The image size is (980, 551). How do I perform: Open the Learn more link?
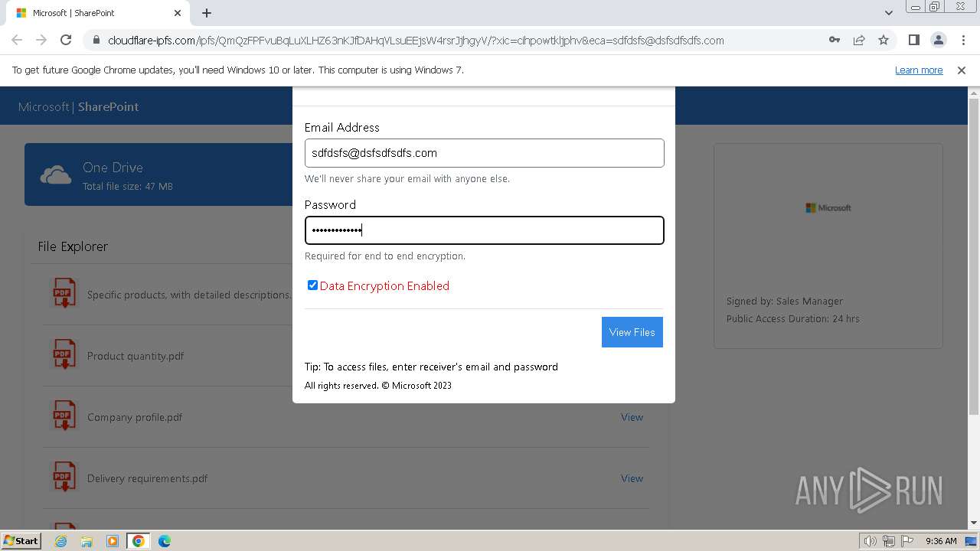(919, 70)
